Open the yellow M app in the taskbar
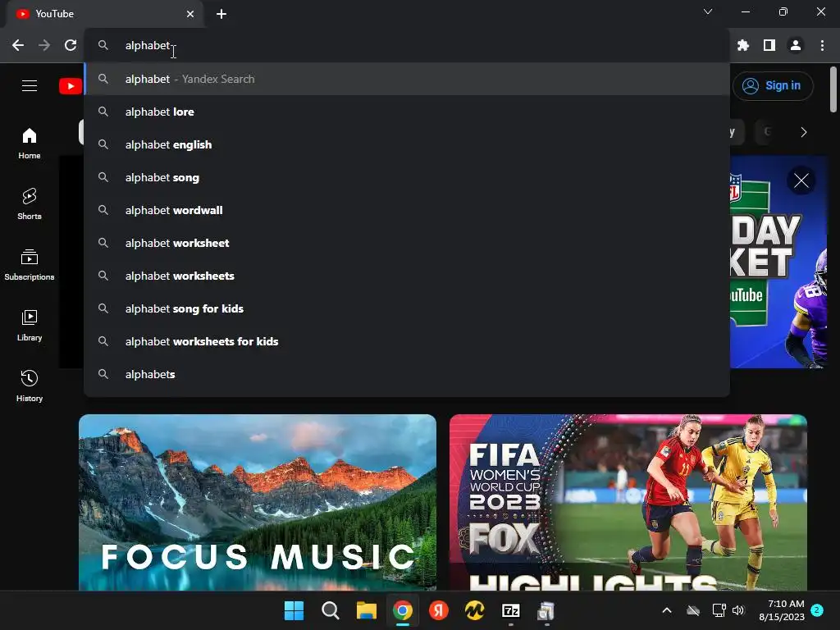 pos(475,610)
